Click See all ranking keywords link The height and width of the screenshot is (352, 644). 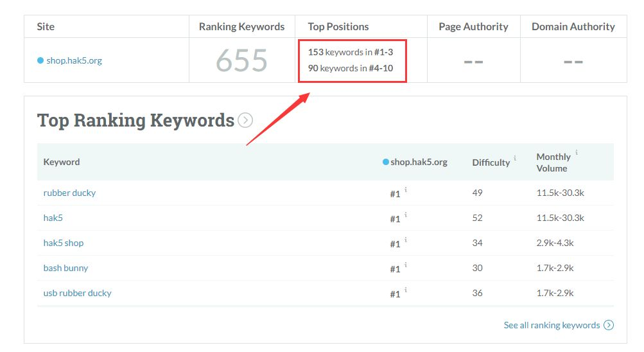pos(552,325)
